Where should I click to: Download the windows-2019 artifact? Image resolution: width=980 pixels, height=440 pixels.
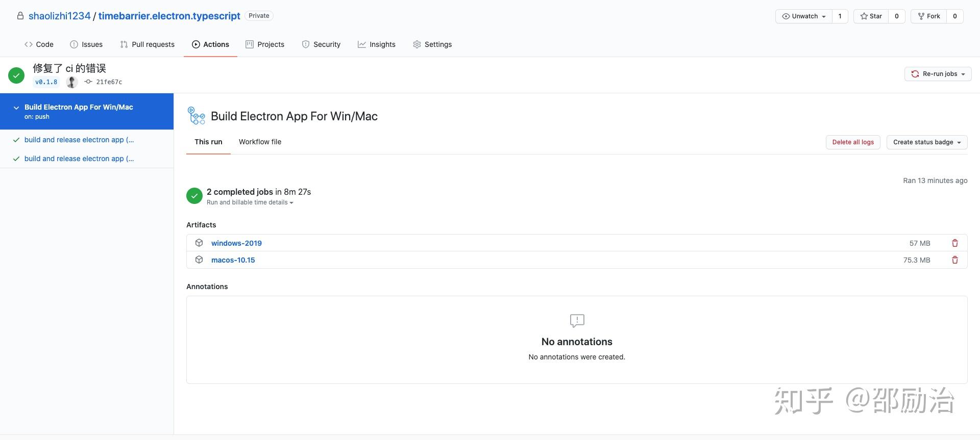coord(236,243)
